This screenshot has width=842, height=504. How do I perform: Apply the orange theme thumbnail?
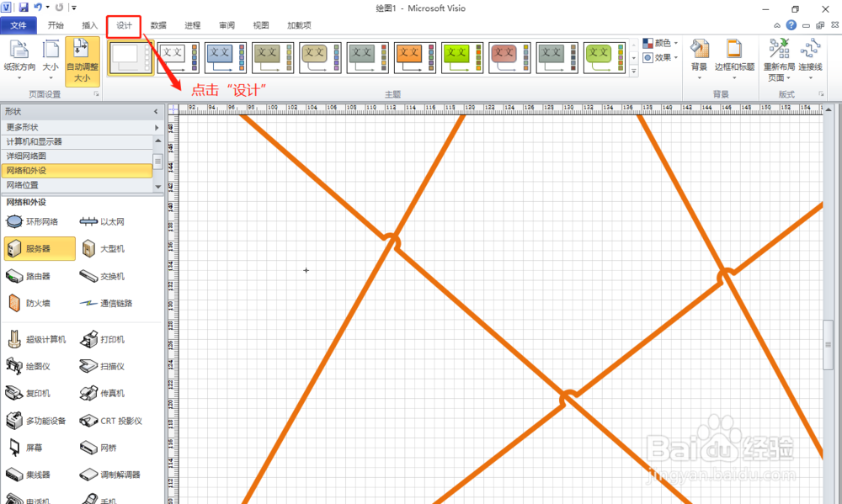[414, 58]
